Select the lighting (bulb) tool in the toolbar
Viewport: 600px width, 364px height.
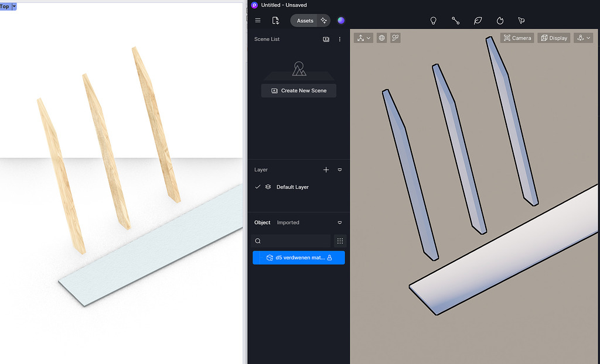[x=434, y=20]
